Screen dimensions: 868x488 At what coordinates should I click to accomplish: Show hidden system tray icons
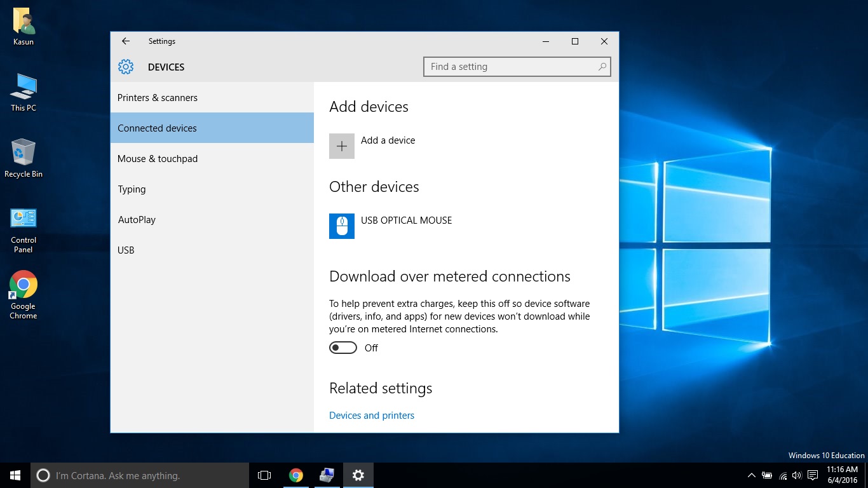pyautogui.click(x=751, y=475)
